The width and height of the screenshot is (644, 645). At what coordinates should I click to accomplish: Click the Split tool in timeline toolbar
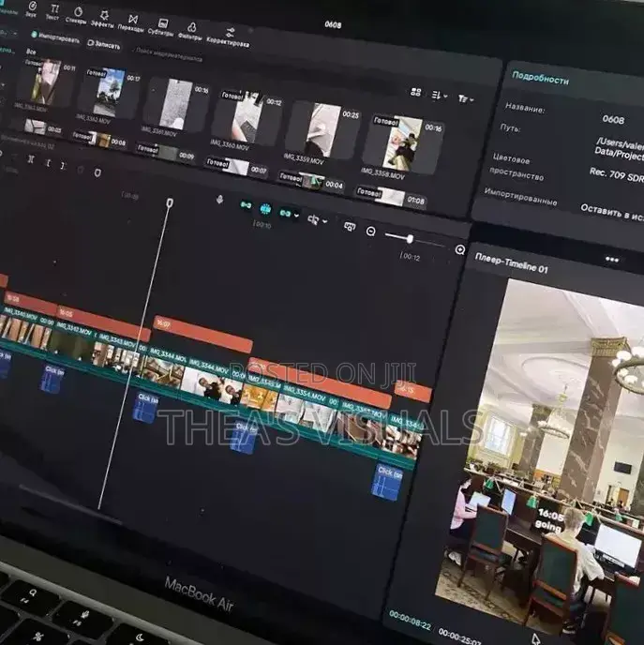click(x=31, y=159)
